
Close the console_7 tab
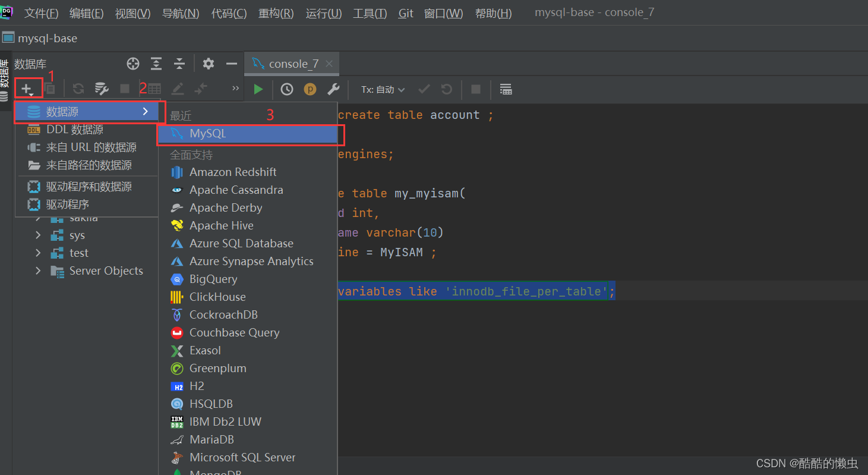point(329,64)
